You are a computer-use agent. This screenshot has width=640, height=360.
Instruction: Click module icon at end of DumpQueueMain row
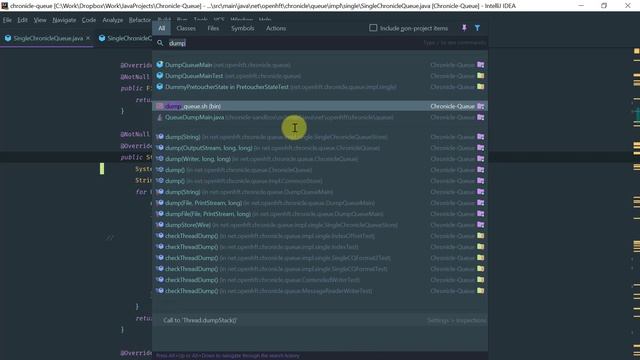point(480,65)
